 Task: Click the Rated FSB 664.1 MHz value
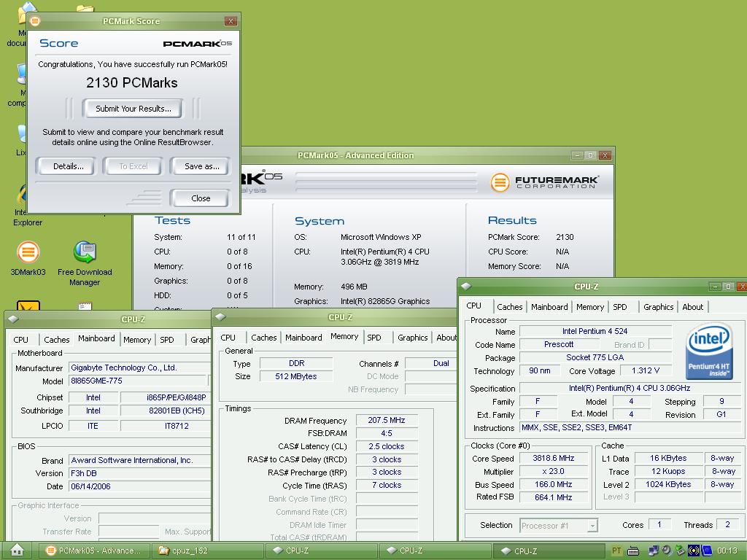pos(553,497)
